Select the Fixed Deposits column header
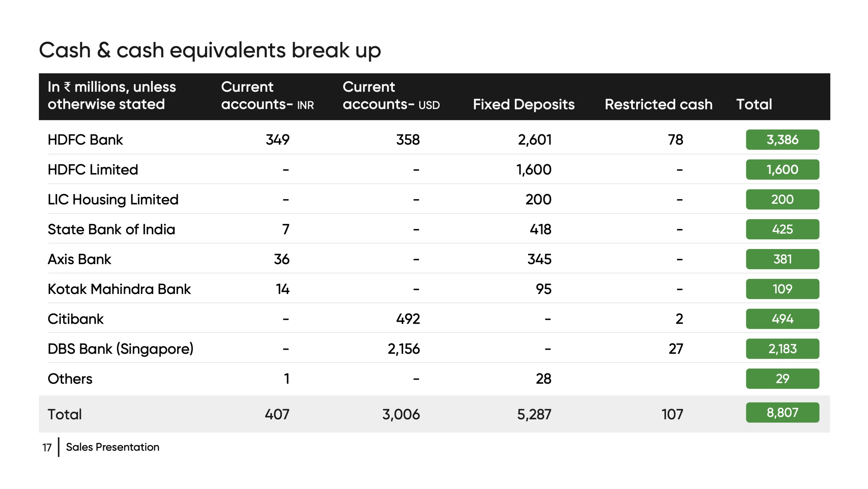This screenshot has width=868, height=489. tap(524, 105)
